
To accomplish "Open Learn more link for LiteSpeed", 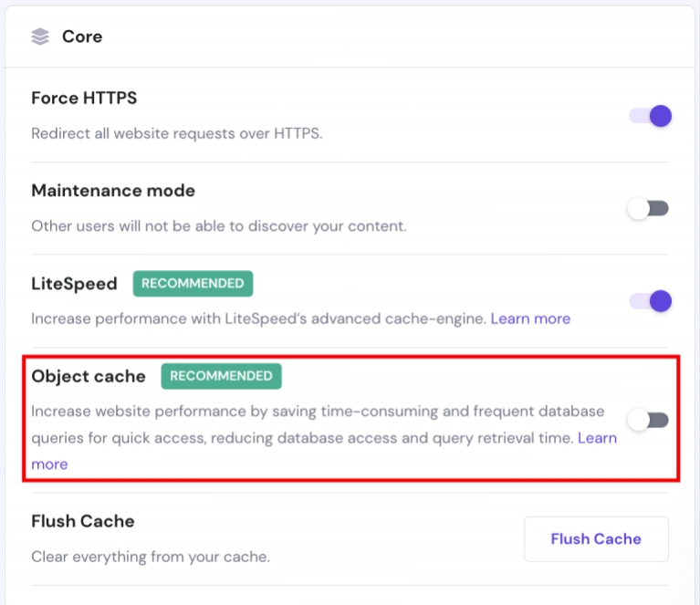I will (x=530, y=318).
